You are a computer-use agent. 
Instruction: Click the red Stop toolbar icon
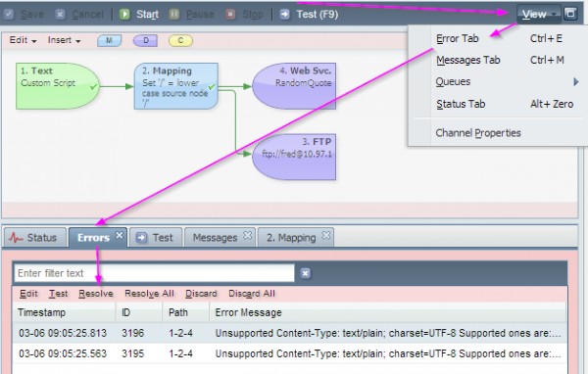click(230, 15)
